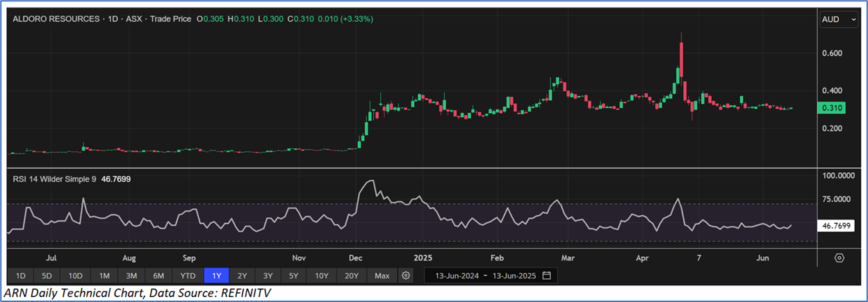Select the 1D time range
This screenshot has height=302, width=868.
pyautogui.click(x=20, y=276)
